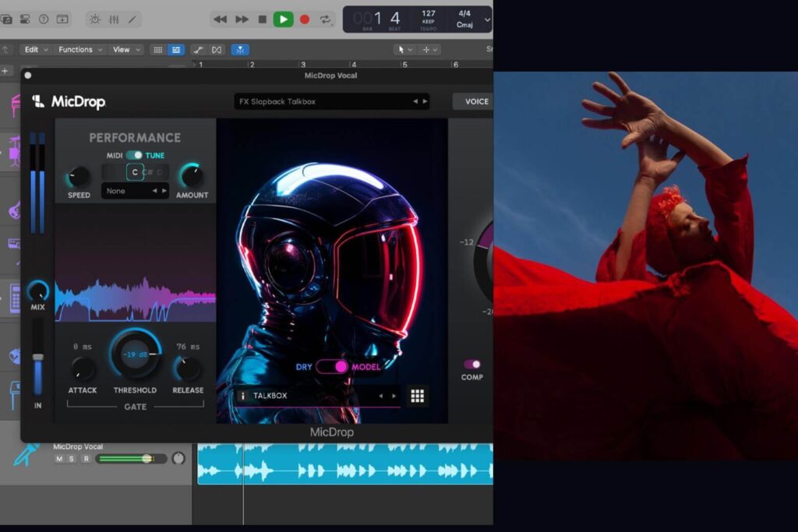
Task: Click the TALKBOX info icon
Action: pyautogui.click(x=243, y=396)
